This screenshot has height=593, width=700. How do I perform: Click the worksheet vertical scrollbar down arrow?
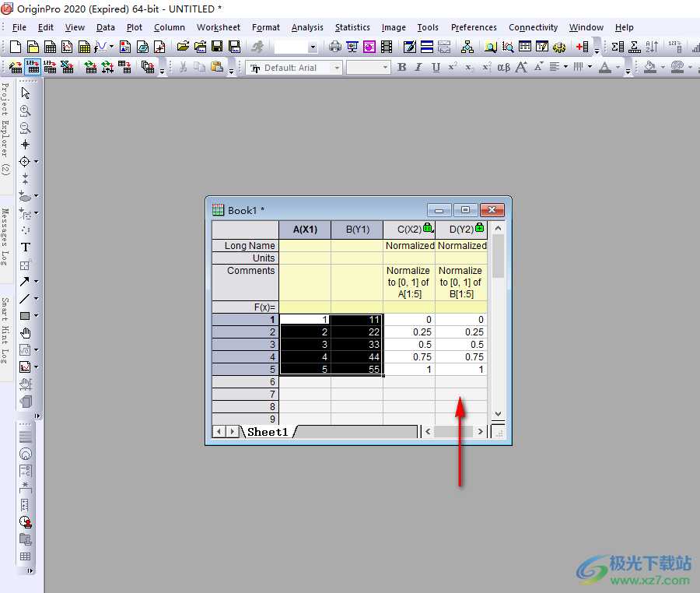click(499, 413)
